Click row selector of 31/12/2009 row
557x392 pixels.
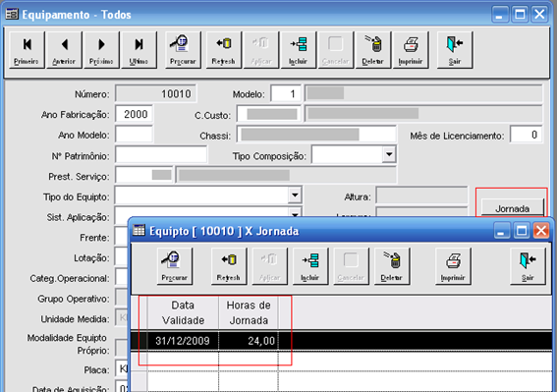(139, 341)
